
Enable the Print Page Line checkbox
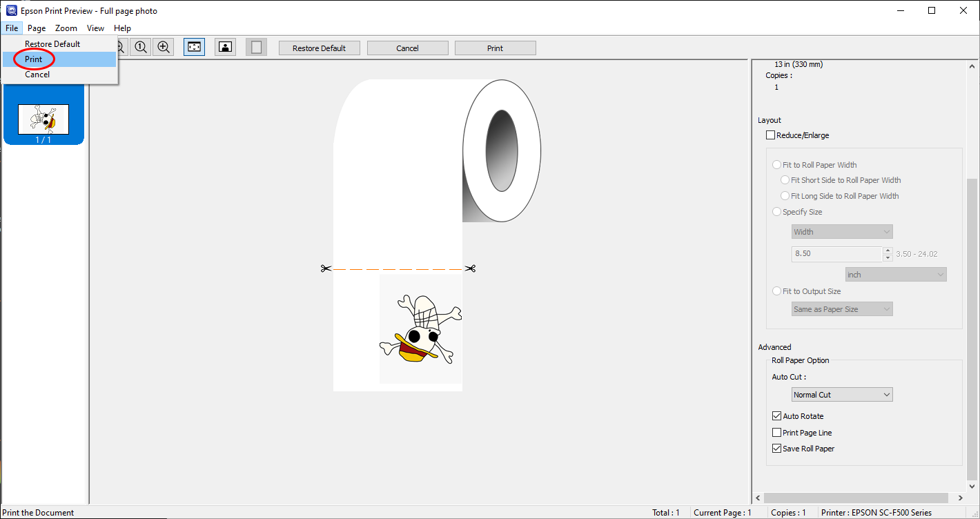tap(777, 433)
